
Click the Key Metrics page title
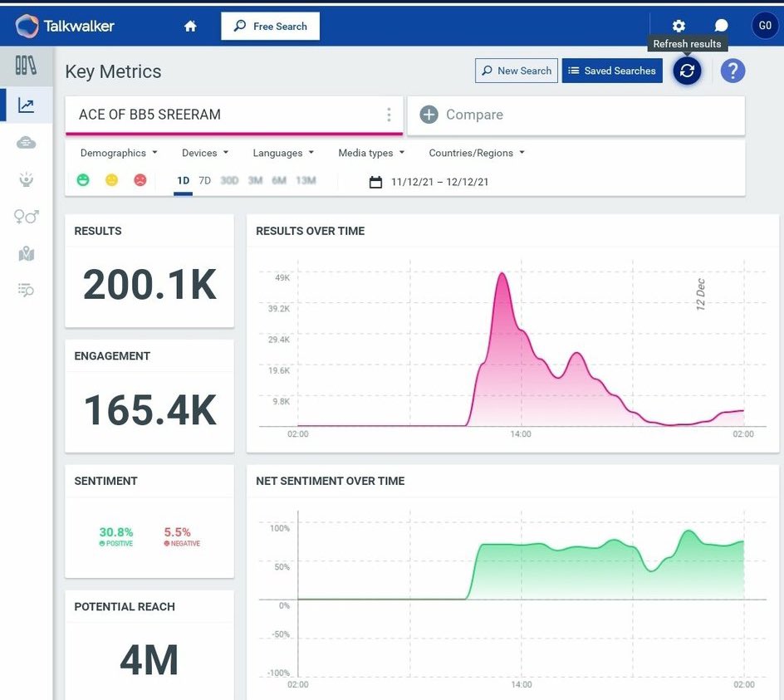(x=113, y=71)
